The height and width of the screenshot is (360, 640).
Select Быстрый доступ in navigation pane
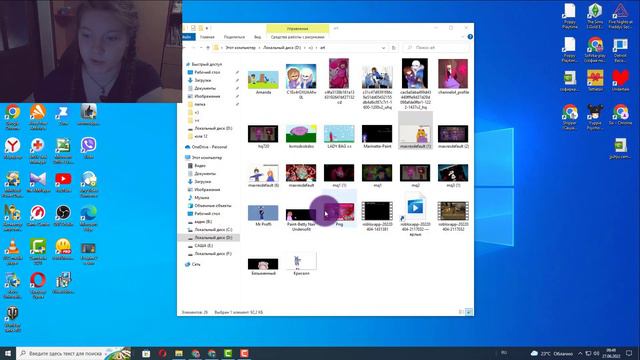(207, 64)
